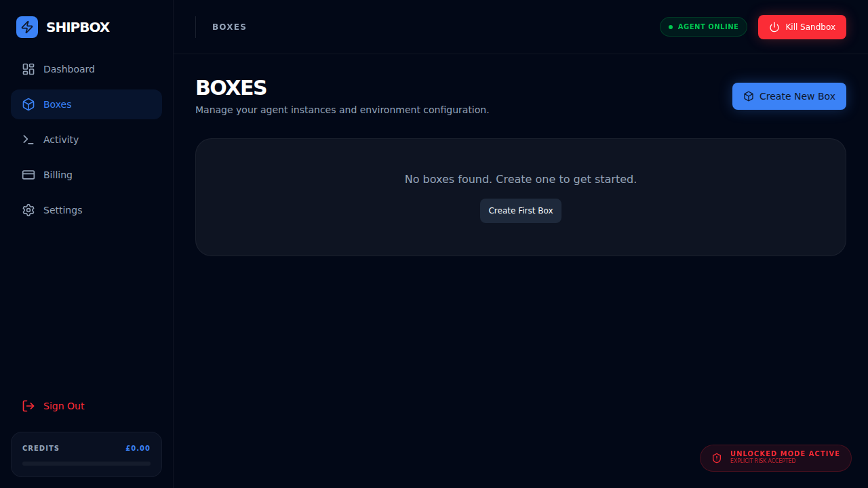Select Boxes in the sidebar navigation

(x=58, y=104)
